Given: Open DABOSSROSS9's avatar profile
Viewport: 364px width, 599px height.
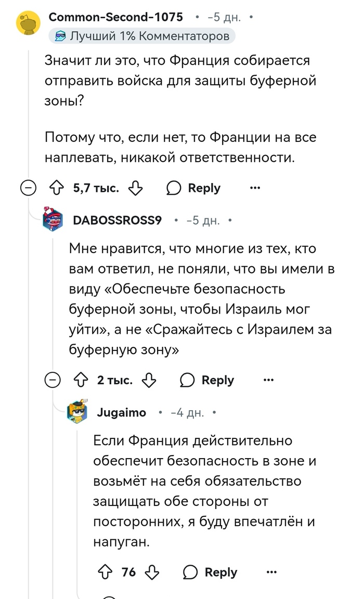Looking at the screenshot, I should pos(53,221).
